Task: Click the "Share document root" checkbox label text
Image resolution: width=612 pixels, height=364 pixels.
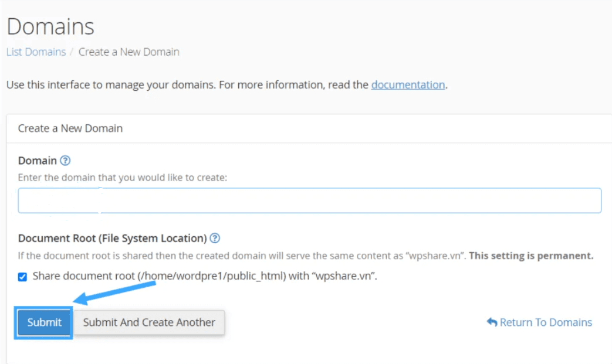Action: (x=204, y=276)
